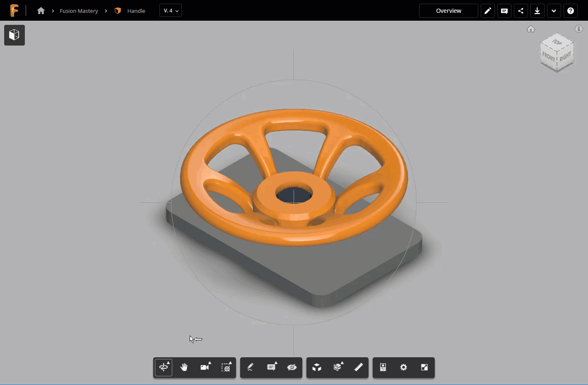Open the Section analysis tool
Image resolution: width=588 pixels, height=385 pixels.
[x=337, y=368]
